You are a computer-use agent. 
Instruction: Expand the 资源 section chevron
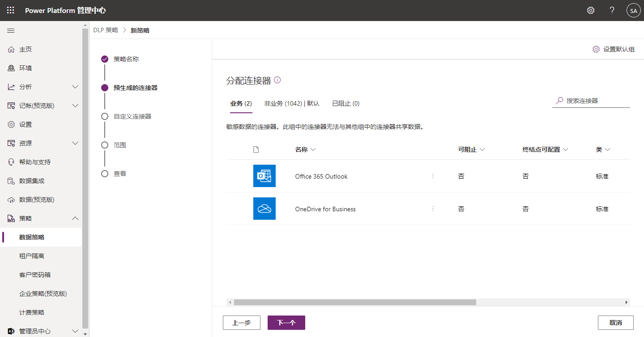(x=75, y=143)
